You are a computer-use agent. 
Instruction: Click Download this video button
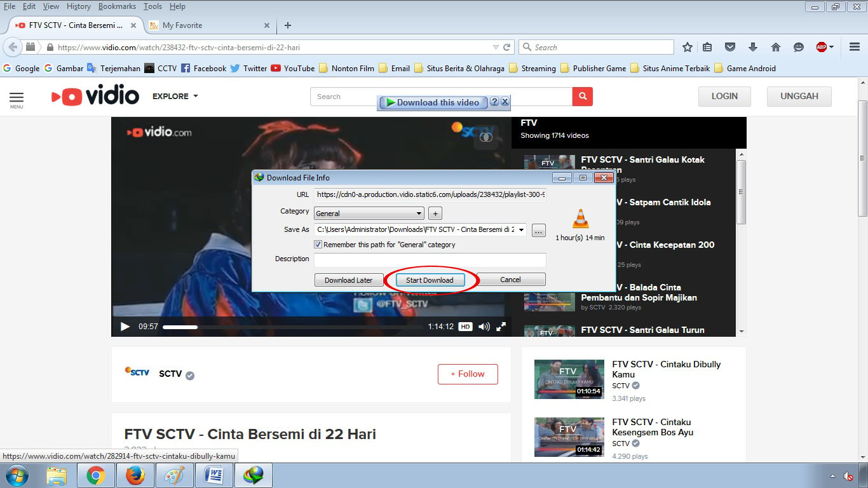tap(433, 102)
